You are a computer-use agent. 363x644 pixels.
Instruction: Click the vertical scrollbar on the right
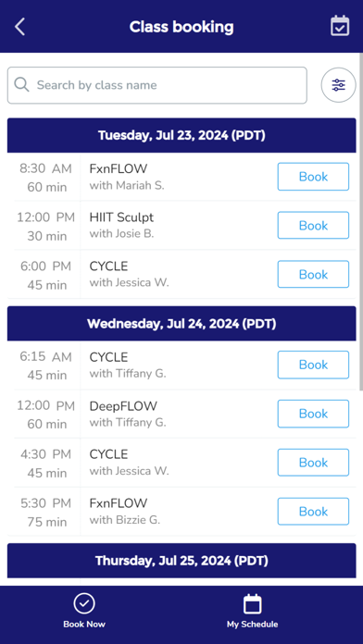(x=361, y=222)
